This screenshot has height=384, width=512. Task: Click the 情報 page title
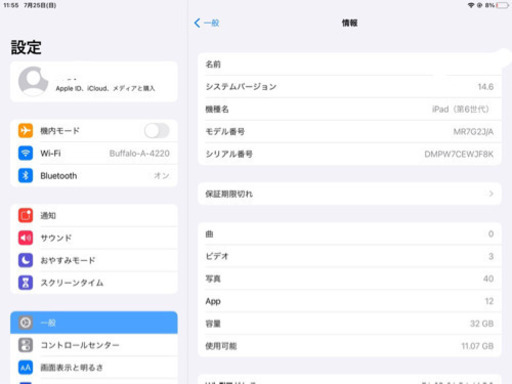pos(350,23)
